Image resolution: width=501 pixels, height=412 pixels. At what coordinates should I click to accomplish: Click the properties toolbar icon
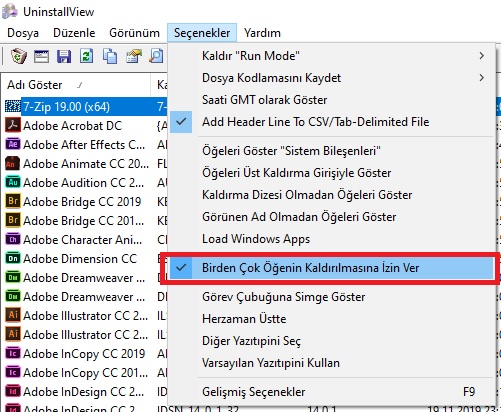point(134,56)
